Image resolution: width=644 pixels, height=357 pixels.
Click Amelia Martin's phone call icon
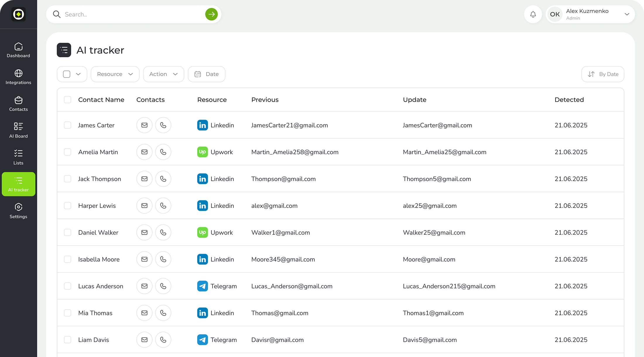(163, 152)
